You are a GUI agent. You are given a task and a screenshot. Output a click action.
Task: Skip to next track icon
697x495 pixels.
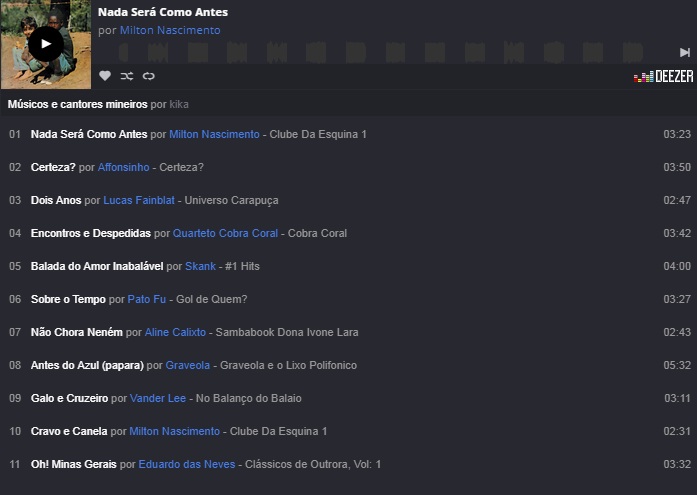[685, 52]
